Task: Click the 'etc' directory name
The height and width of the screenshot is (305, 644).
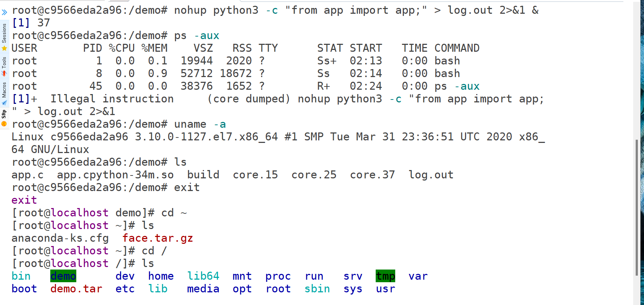Action: [x=125, y=289]
